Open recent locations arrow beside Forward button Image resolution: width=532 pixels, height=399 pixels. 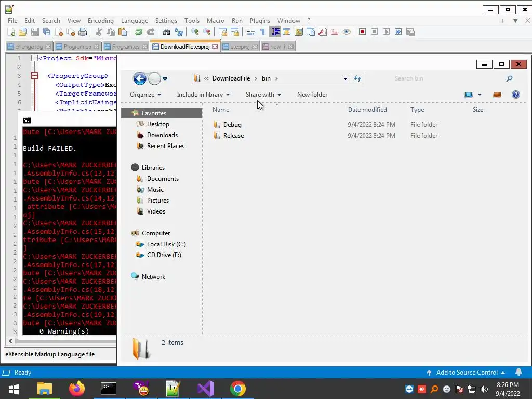click(165, 79)
